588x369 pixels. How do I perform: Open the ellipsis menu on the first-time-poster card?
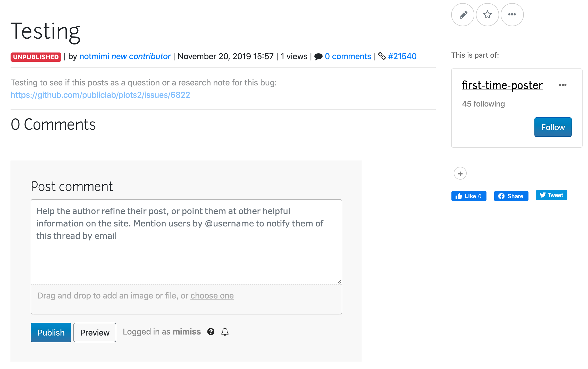coord(563,85)
